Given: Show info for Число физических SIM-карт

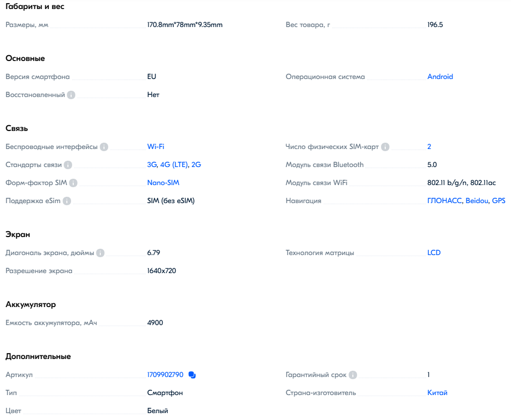Looking at the screenshot, I should (385, 147).
